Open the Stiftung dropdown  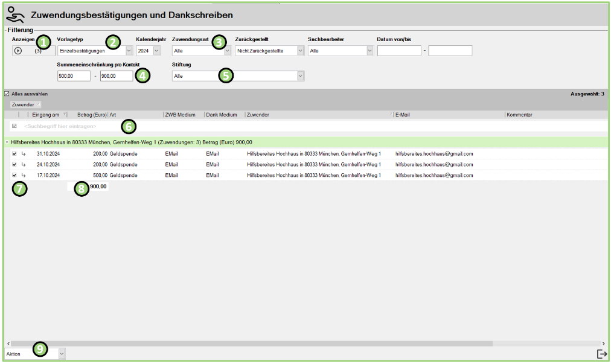click(300, 76)
